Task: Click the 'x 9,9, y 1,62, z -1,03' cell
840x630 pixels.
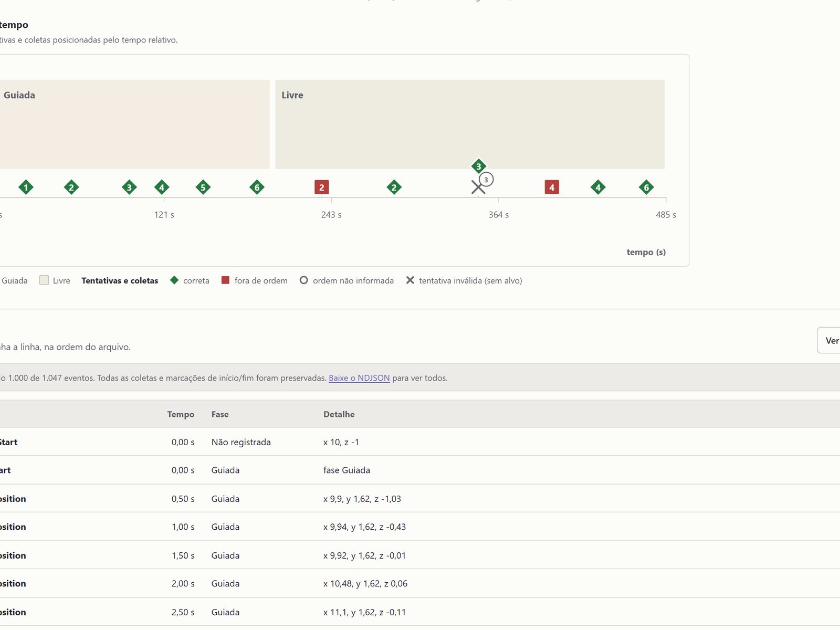Action: 362,499
